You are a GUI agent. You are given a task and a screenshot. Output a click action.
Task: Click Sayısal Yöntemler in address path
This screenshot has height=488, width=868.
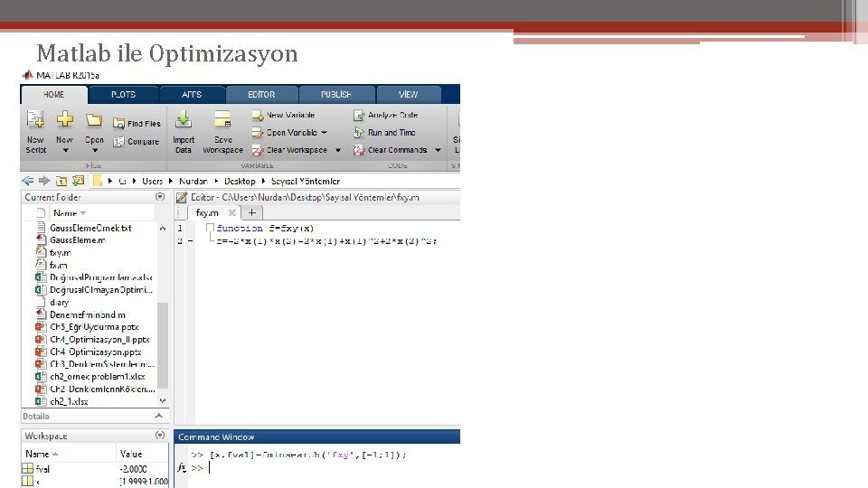point(306,181)
